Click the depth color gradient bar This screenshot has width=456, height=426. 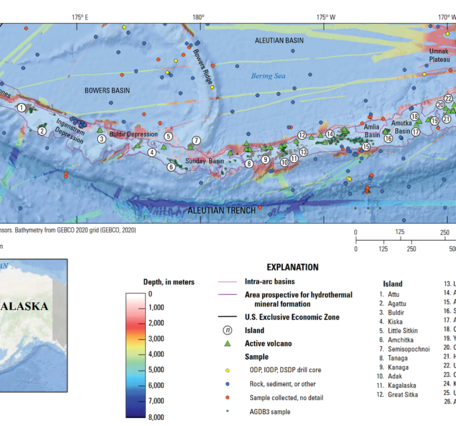coord(135,355)
